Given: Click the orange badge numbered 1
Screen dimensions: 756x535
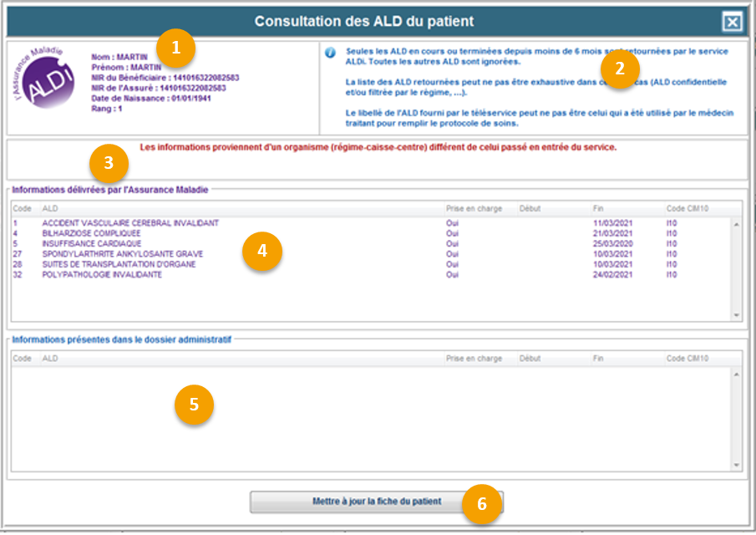Looking at the screenshot, I should click(175, 48).
